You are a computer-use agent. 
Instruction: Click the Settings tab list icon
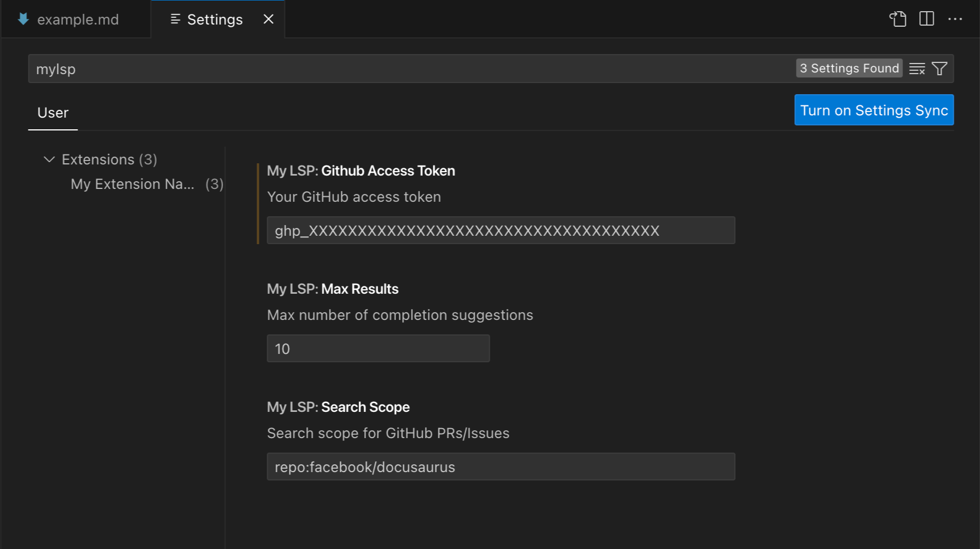(x=175, y=19)
